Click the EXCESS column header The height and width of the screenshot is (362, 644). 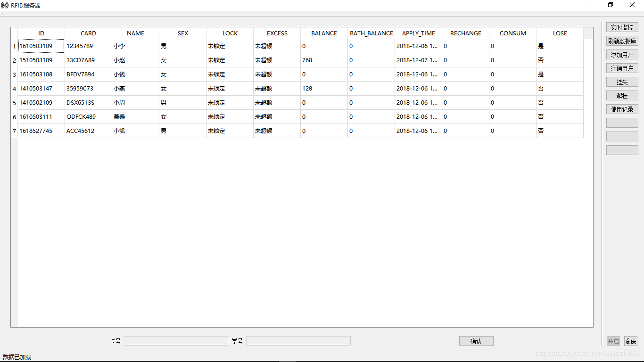point(277,33)
